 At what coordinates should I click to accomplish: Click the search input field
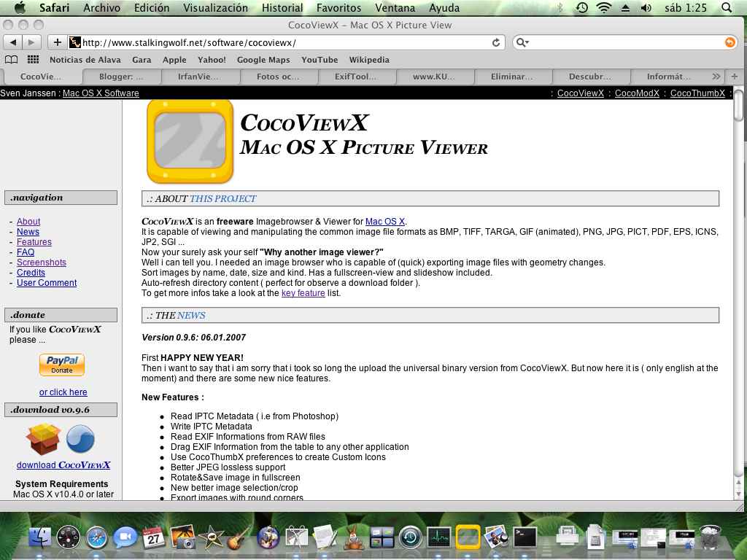point(627,42)
